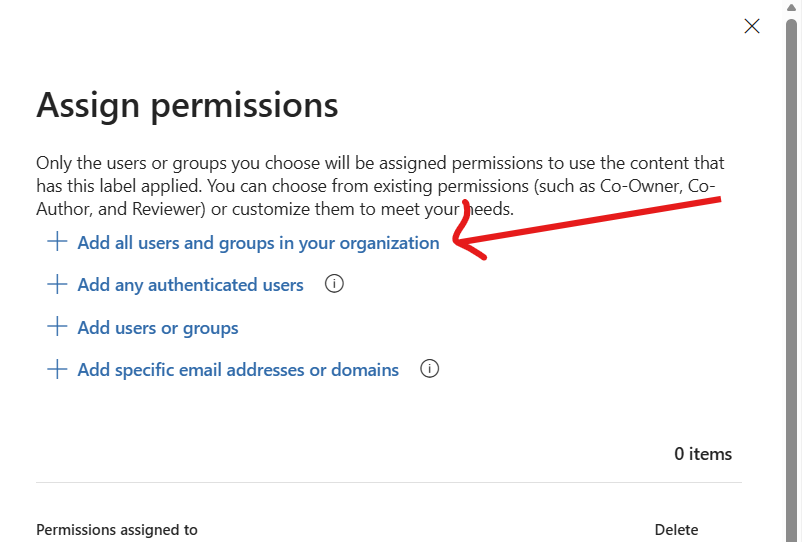
Task: Click the scrollbar up arrow at top
Action: pyautogui.click(x=791, y=7)
